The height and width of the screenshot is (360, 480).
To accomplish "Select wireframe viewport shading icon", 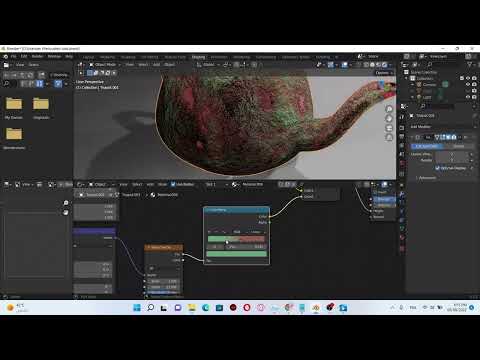I will 366,65.
